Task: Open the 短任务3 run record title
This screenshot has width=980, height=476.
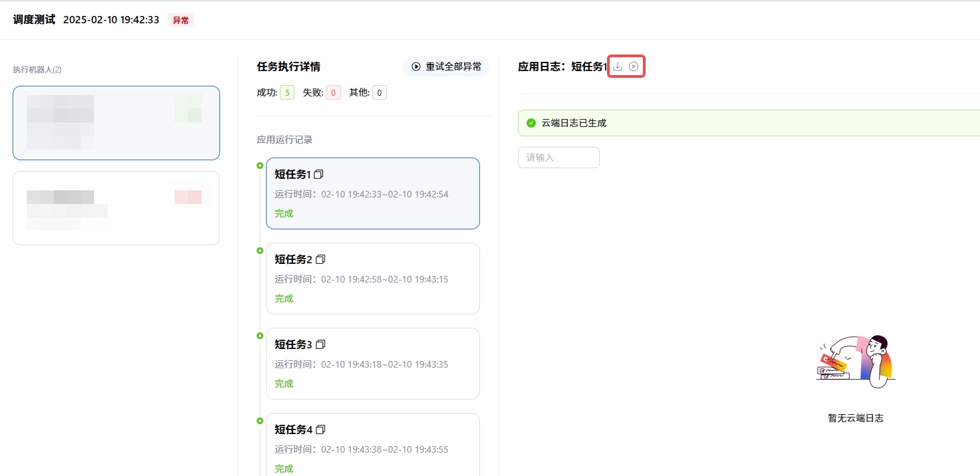Action: (x=293, y=344)
